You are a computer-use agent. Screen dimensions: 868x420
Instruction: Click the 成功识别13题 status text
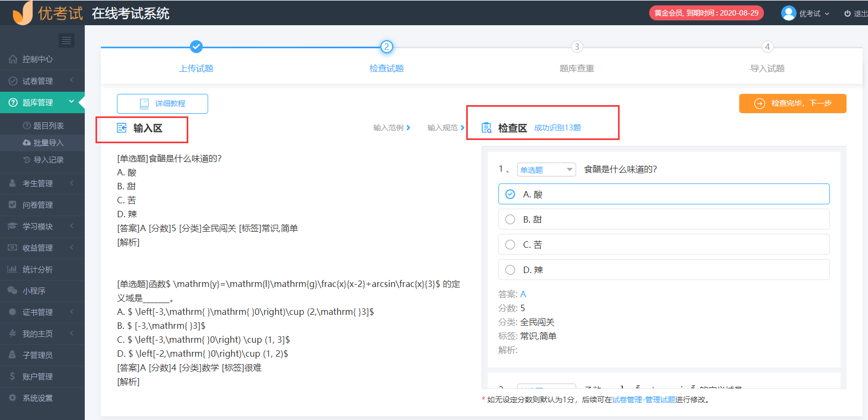coord(557,128)
